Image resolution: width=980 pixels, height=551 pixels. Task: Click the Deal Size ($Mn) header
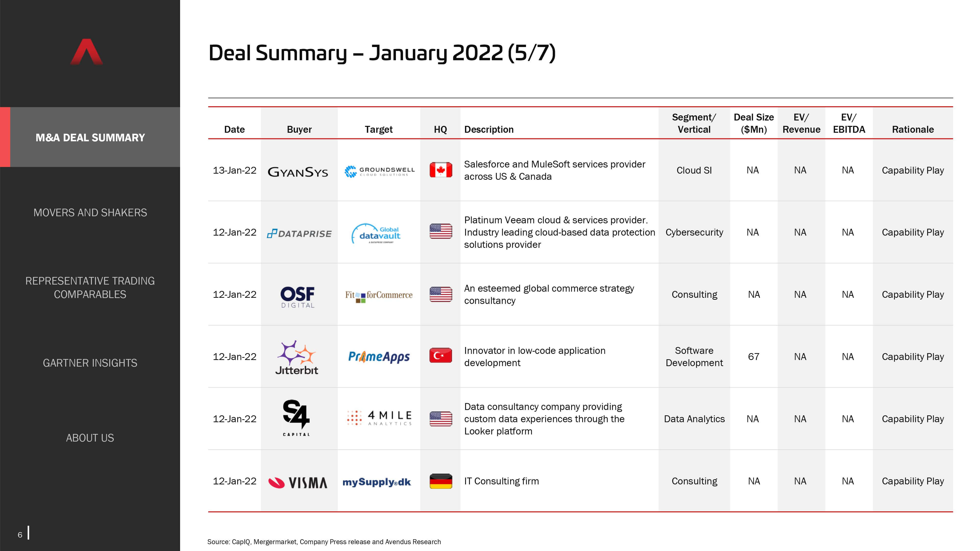[754, 123]
